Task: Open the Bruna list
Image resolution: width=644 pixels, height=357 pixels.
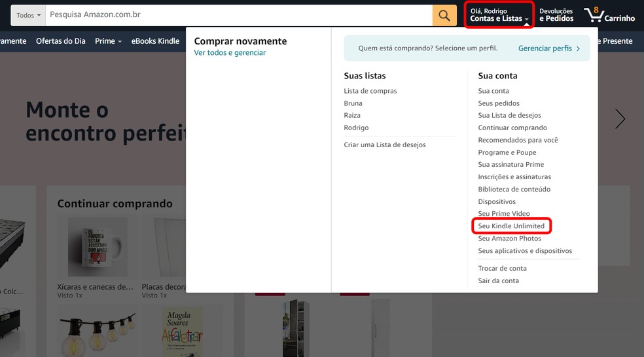Action: click(x=353, y=103)
